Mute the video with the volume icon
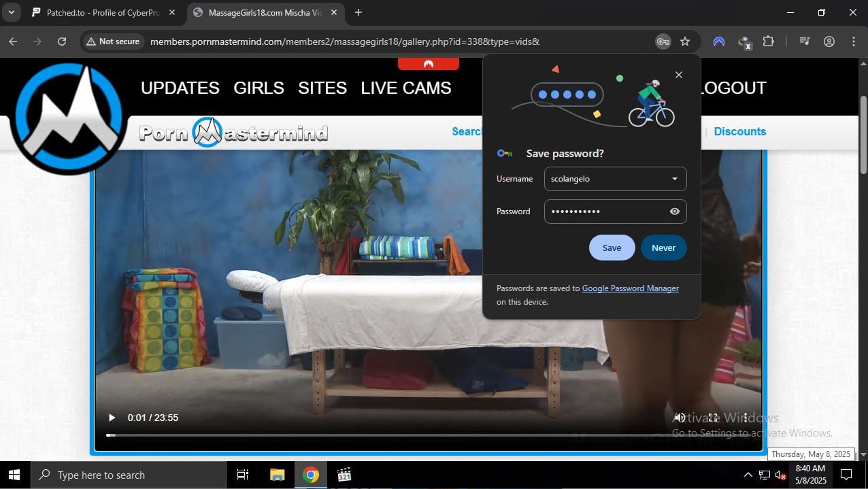 coord(679,418)
